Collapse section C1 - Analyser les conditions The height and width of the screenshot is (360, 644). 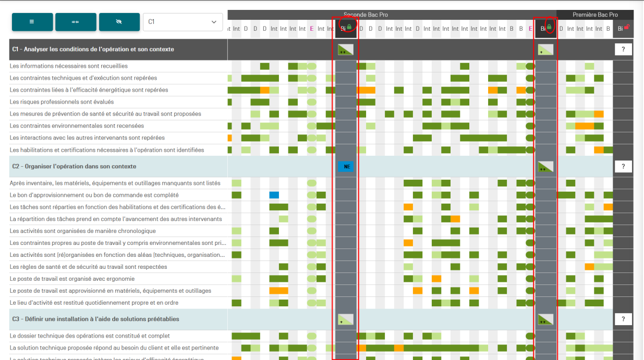93,49
